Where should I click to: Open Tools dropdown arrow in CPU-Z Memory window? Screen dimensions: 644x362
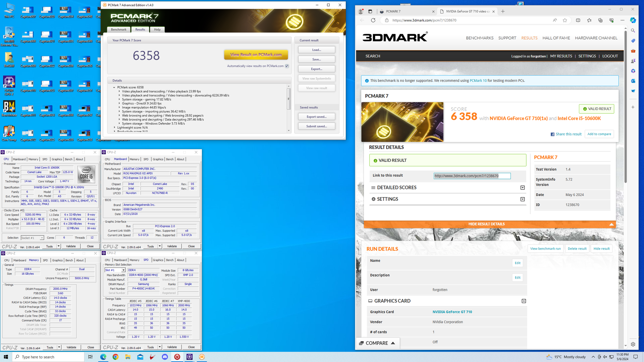[x=59, y=347]
